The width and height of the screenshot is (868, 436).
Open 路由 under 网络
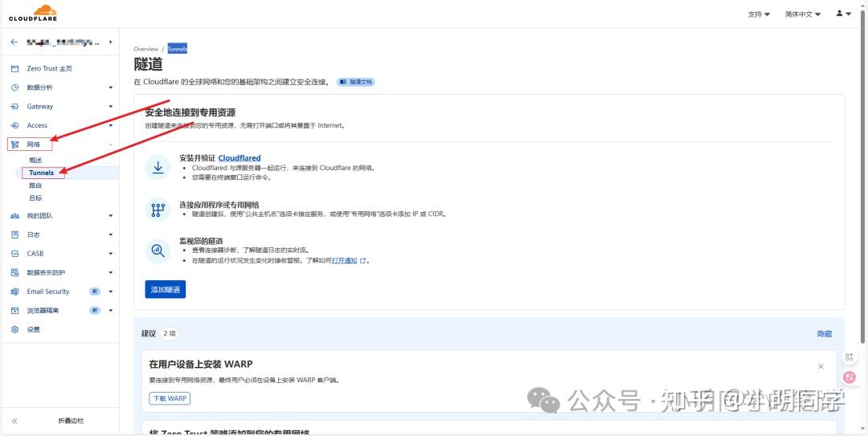[35, 185]
